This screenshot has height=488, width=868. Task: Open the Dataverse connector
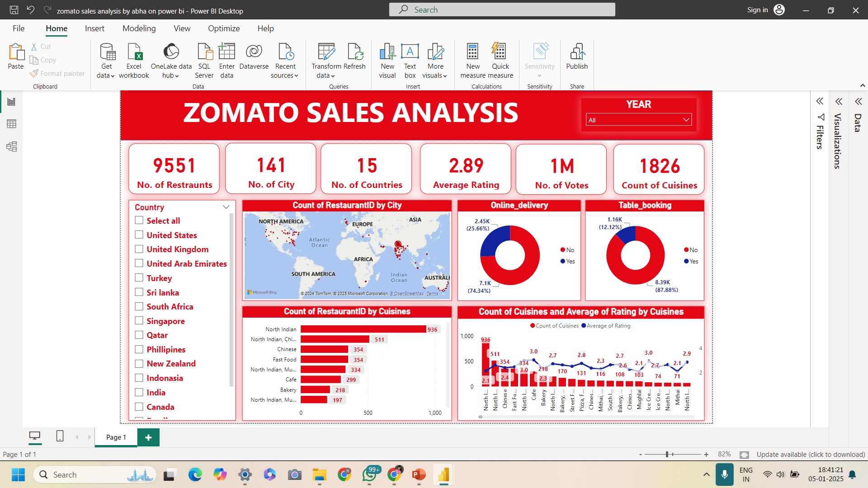pyautogui.click(x=254, y=56)
